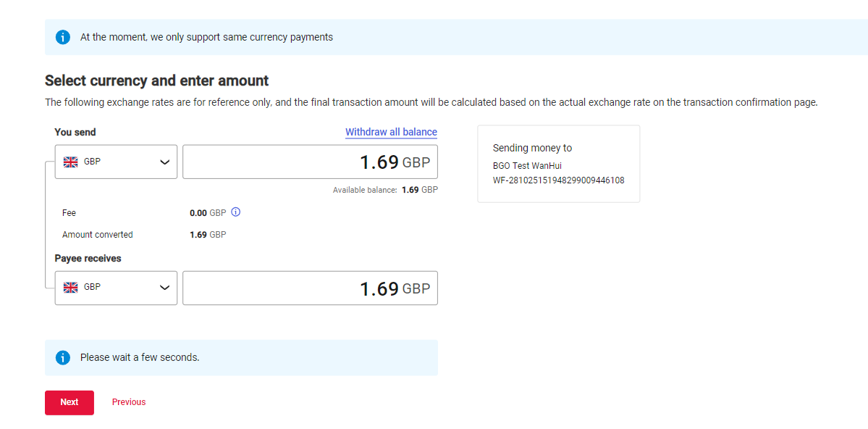Image resolution: width=868 pixels, height=429 pixels.
Task: Click the Sending money to heading
Action: [532, 148]
